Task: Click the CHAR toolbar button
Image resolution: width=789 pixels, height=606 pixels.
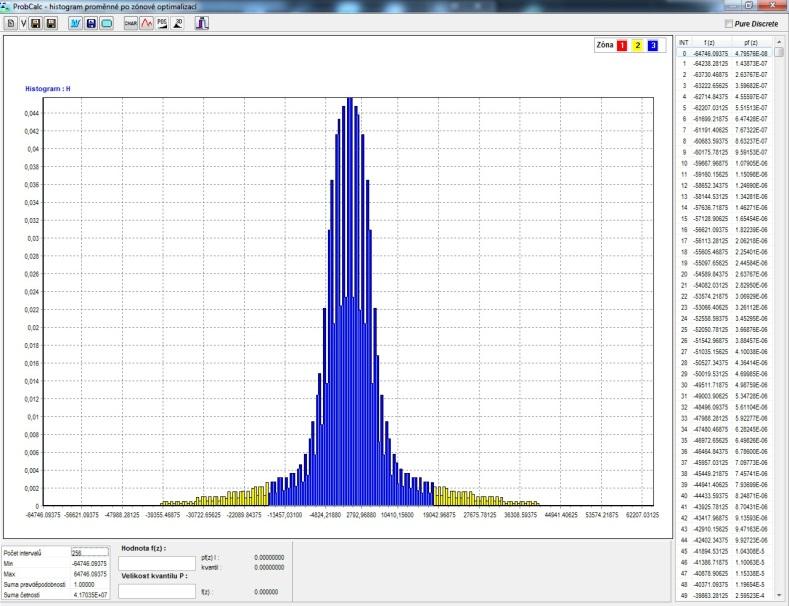Action: click(131, 23)
